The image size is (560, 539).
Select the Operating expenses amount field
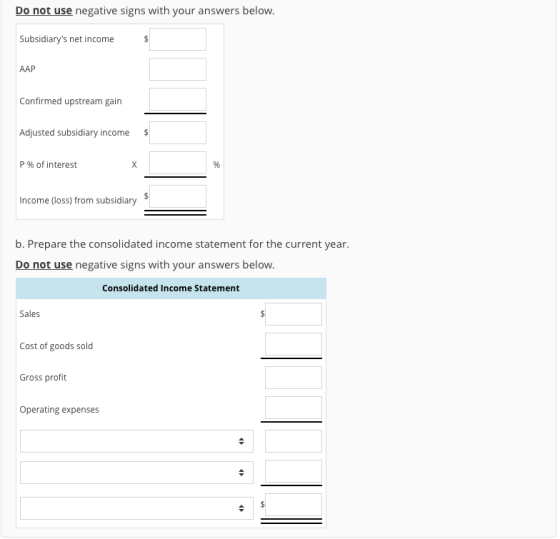pos(294,408)
